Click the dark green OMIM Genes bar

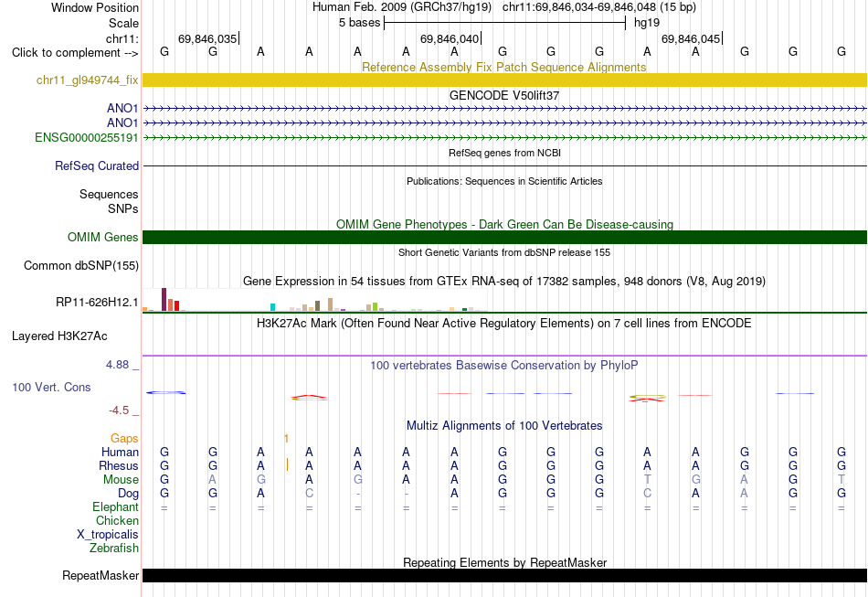pyautogui.click(x=504, y=237)
